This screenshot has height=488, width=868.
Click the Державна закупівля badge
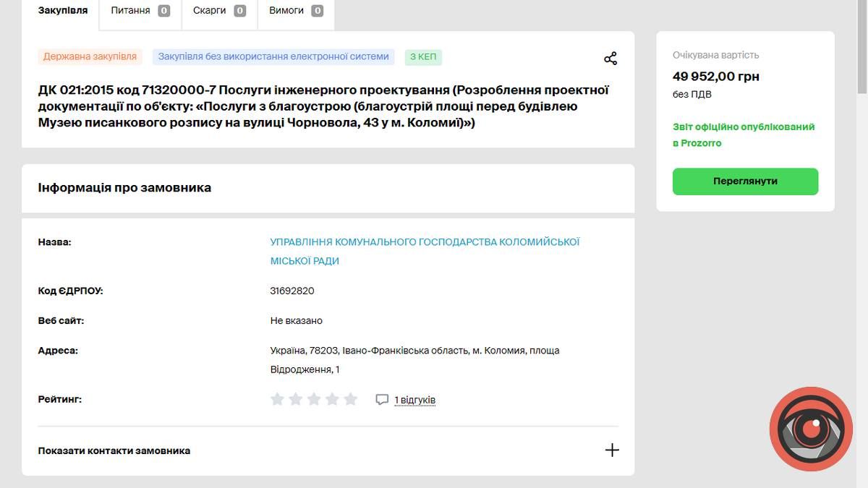(90, 55)
